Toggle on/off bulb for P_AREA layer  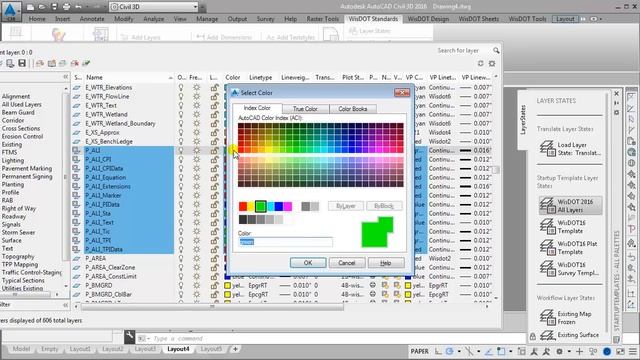pos(181,258)
